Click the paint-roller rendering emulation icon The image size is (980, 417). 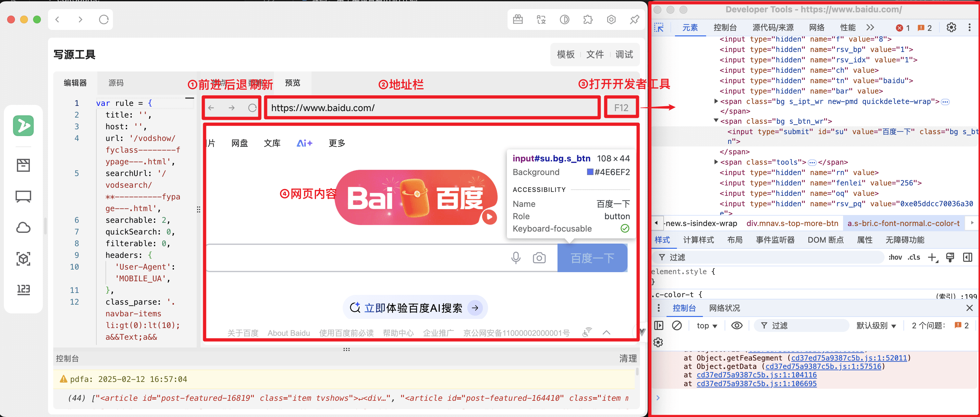[x=950, y=258]
